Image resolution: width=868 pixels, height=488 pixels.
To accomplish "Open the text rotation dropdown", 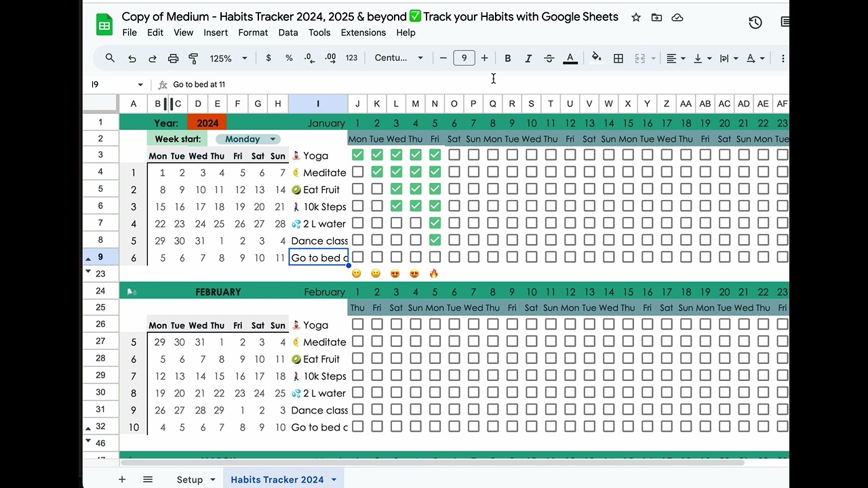I will point(755,59).
